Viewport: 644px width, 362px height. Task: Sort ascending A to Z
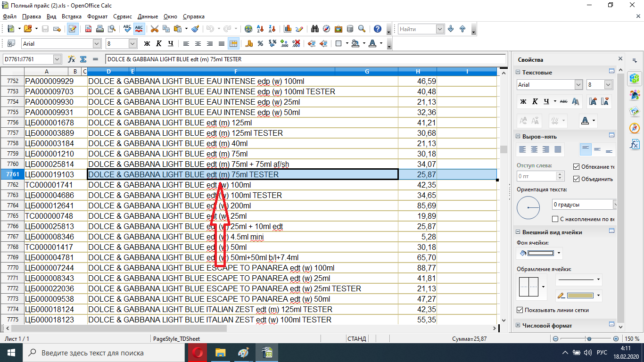(x=260, y=29)
